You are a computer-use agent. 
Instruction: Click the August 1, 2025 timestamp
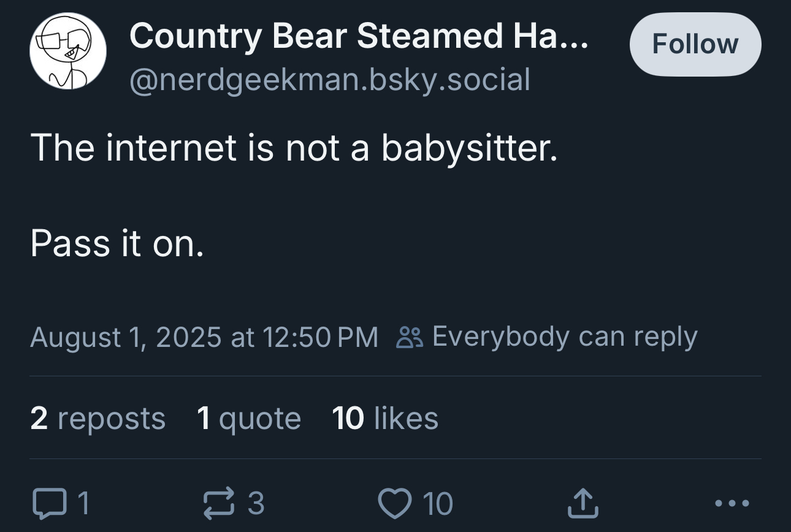(x=204, y=337)
